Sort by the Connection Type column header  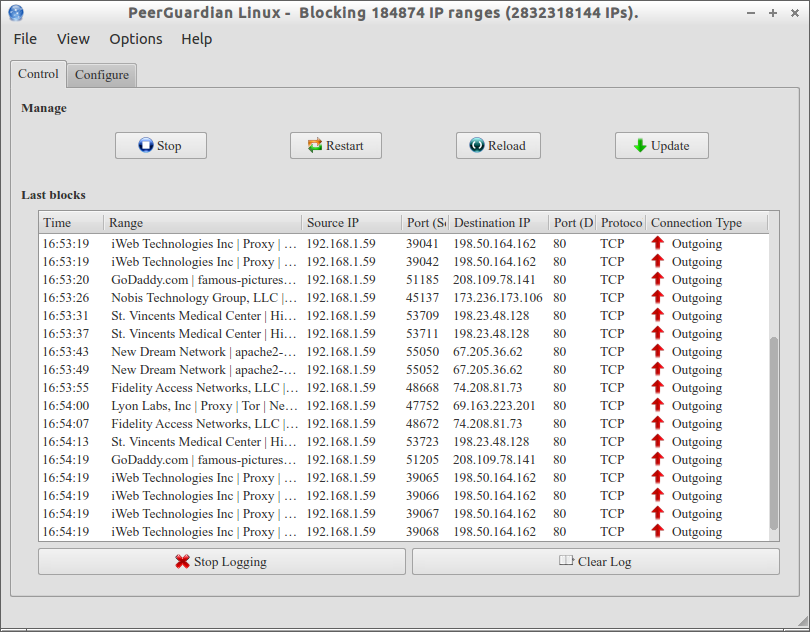pyautogui.click(x=707, y=223)
